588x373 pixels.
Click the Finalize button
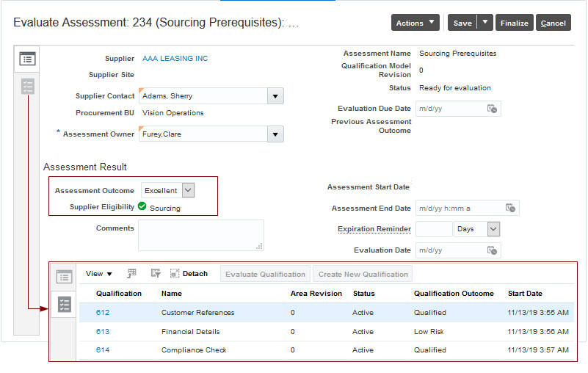pyautogui.click(x=514, y=23)
